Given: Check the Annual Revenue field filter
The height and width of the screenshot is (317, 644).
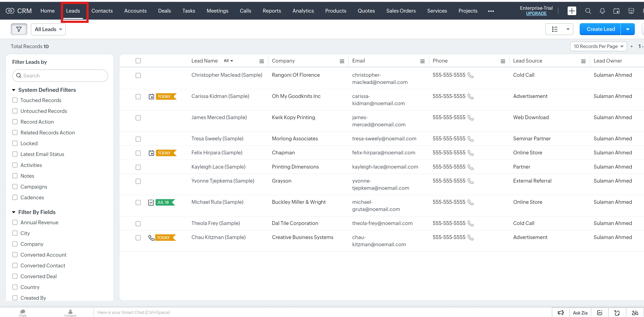Looking at the screenshot, I should 15,222.
